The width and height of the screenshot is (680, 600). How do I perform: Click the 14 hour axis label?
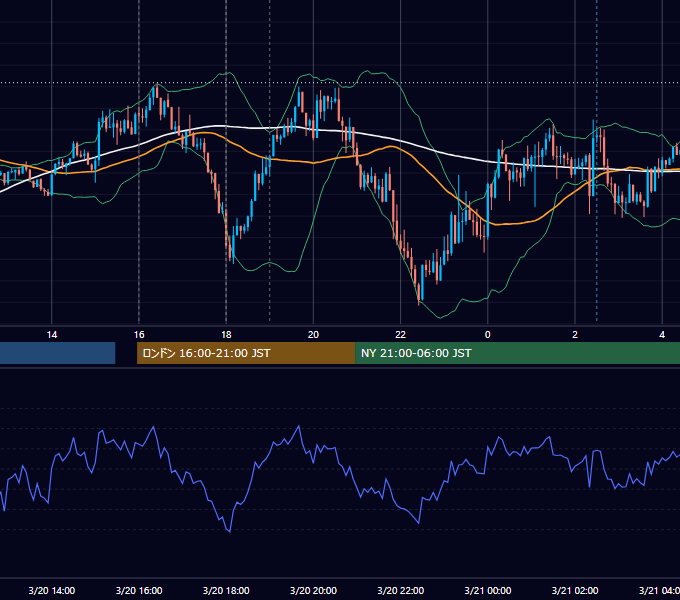click(x=52, y=335)
